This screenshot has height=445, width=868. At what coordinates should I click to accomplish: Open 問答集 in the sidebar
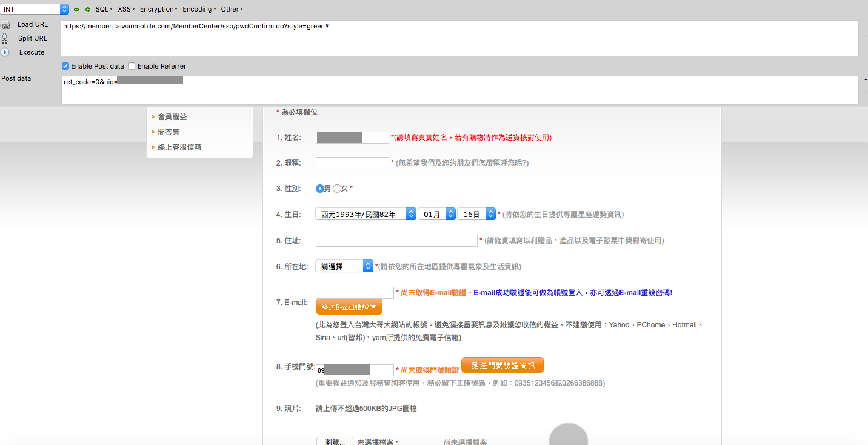[x=169, y=132]
